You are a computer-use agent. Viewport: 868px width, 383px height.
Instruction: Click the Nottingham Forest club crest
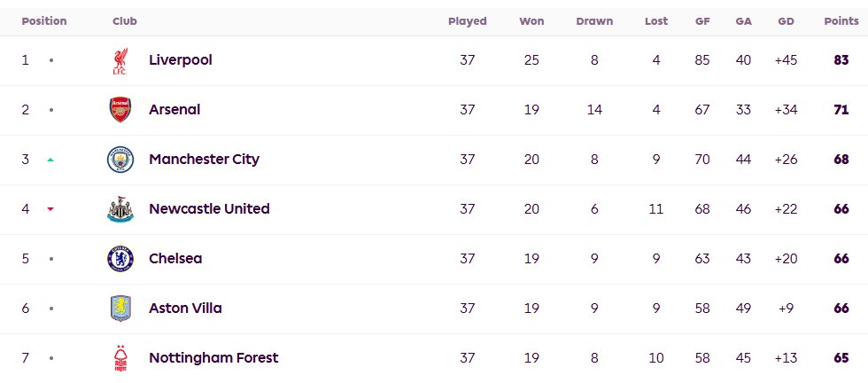[x=120, y=358]
